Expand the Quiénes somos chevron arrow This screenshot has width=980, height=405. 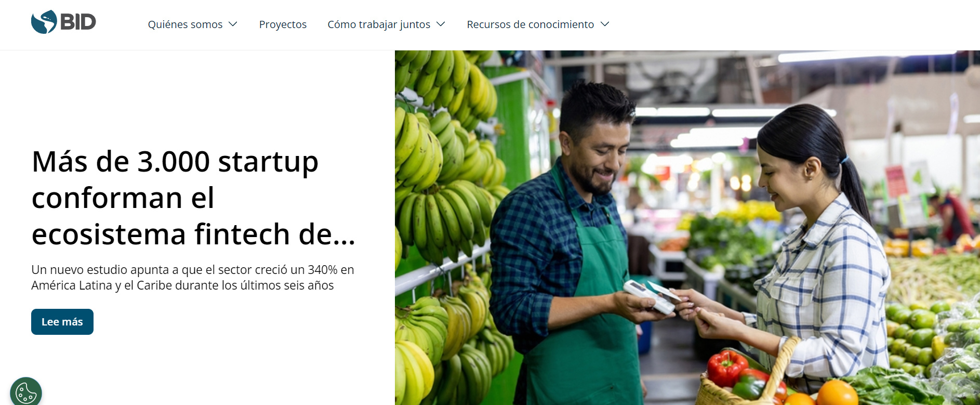tap(233, 24)
